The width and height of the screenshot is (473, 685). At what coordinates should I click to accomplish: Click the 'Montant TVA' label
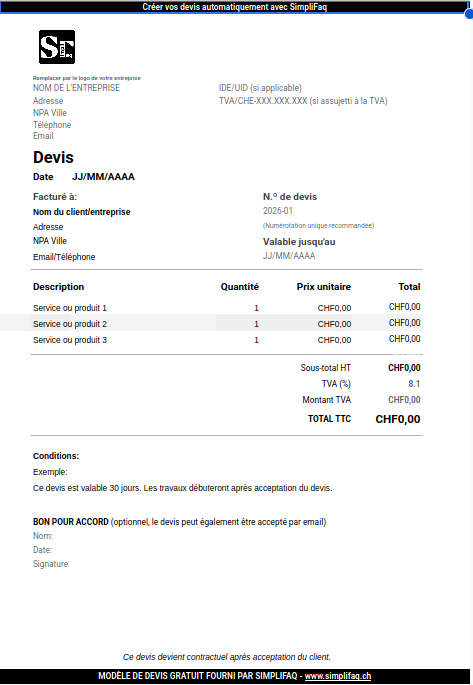click(x=327, y=400)
